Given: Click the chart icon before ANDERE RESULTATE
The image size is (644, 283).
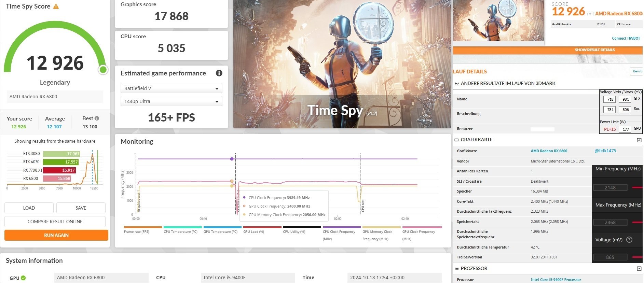Looking at the screenshot, I should (457, 83).
